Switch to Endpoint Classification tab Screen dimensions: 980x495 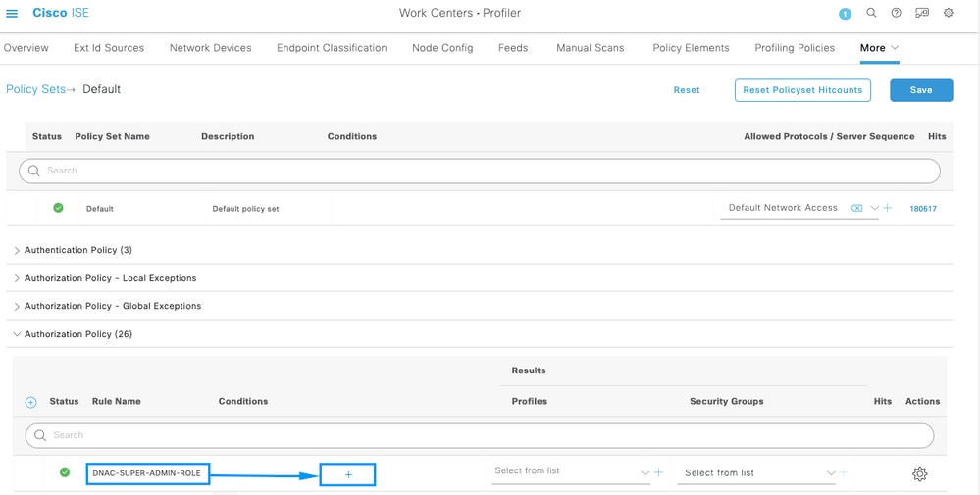[332, 47]
